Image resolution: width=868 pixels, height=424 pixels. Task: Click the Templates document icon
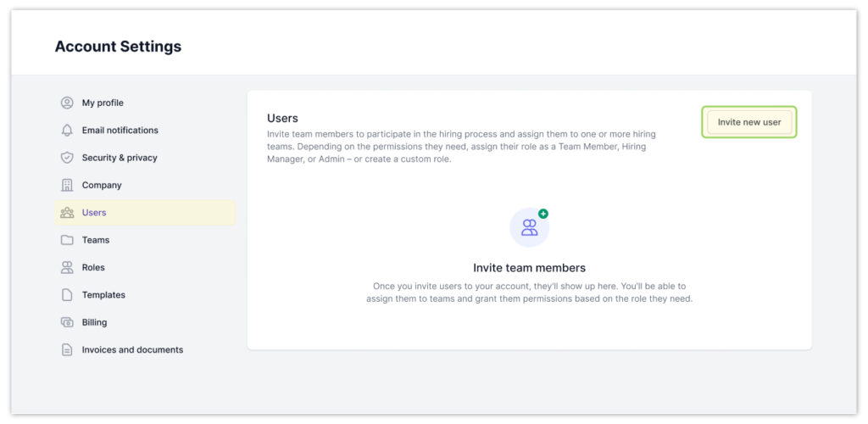(x=67, y=295)
